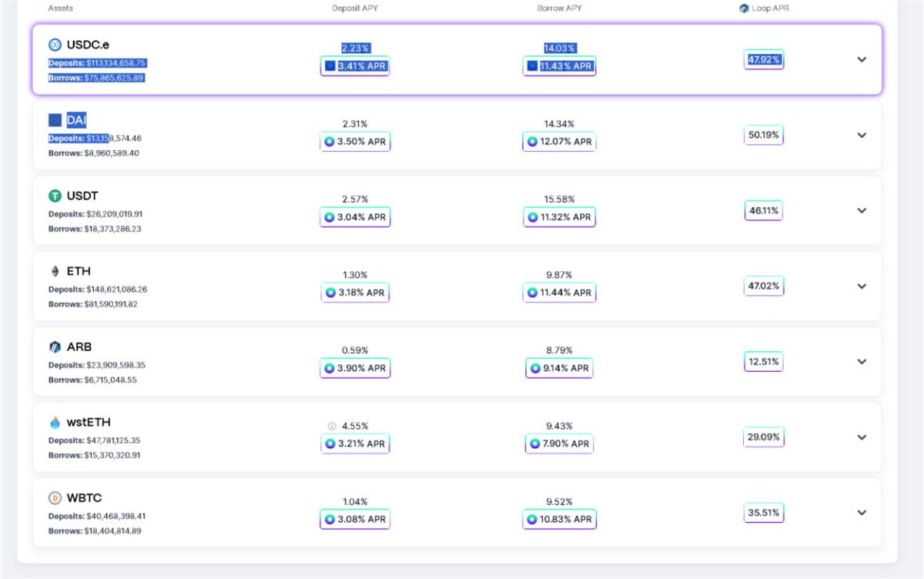Sort by Borrow APY column header
Image resolution: width=924 pixels, height=579 pixels.
[560, 8]
